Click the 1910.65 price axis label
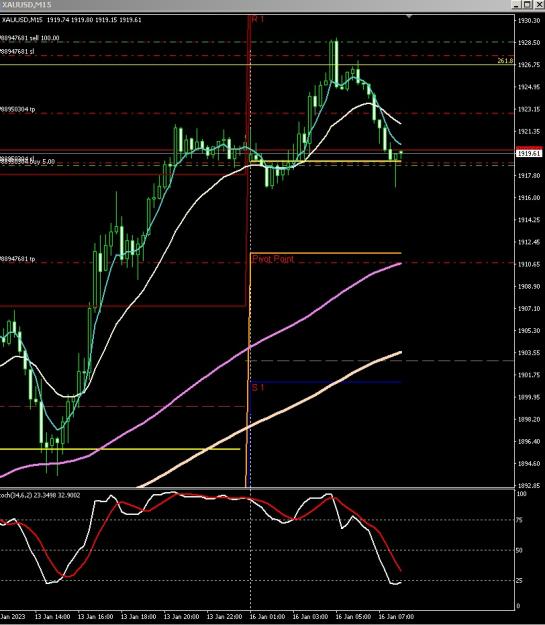The width and height of the screenshot is (545, 625). [529, 264]
